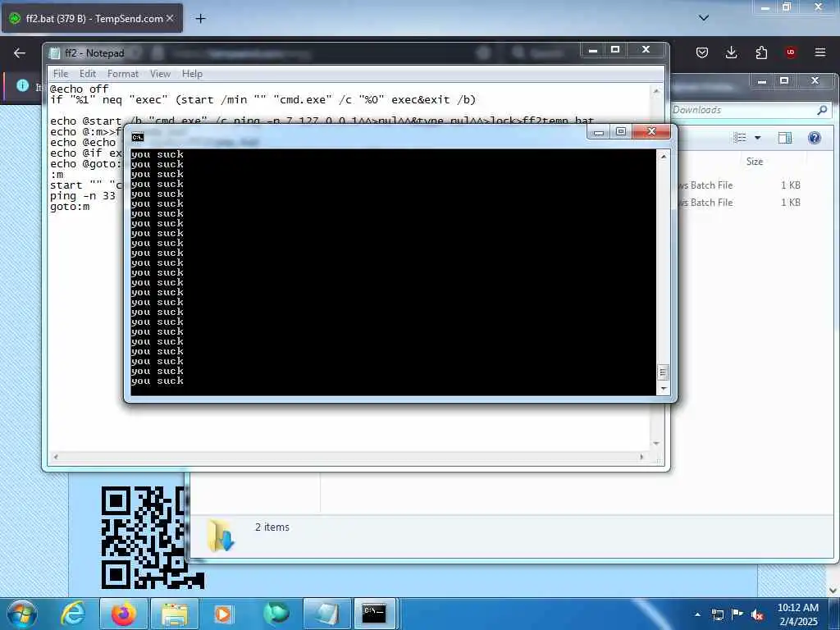This screenshot has height=630, width=840.
Task: Open the Notepad File menu
Action: [61, 74]
